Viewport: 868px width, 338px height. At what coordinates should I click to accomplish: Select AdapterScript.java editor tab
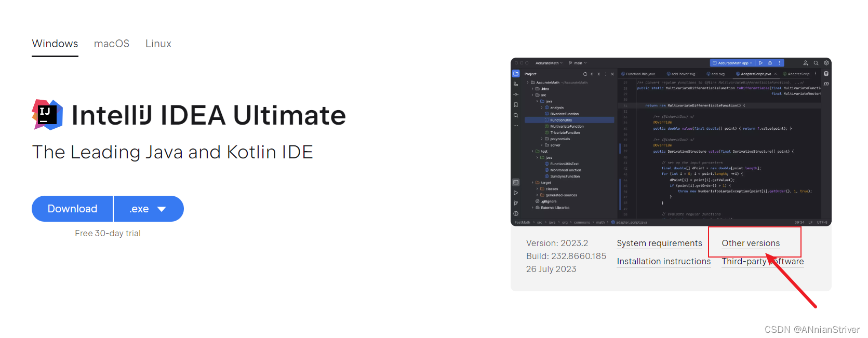click(756, 74)
